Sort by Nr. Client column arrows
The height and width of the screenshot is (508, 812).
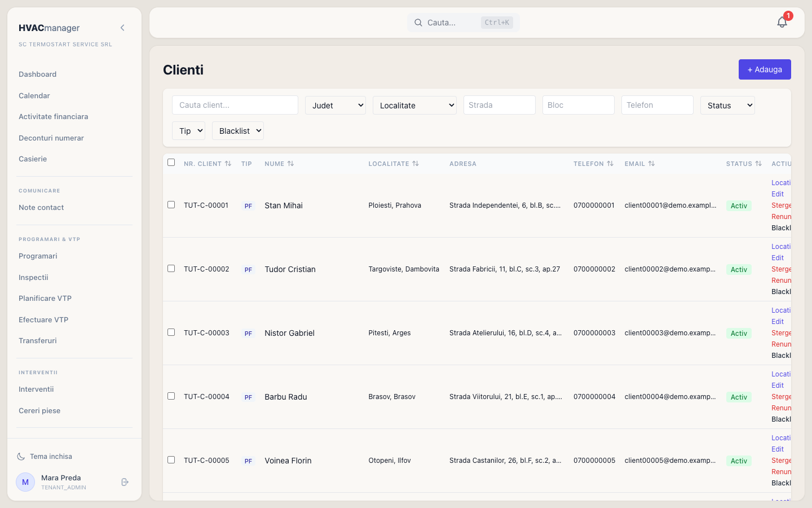pyautogui.click(x=228, y=164)
